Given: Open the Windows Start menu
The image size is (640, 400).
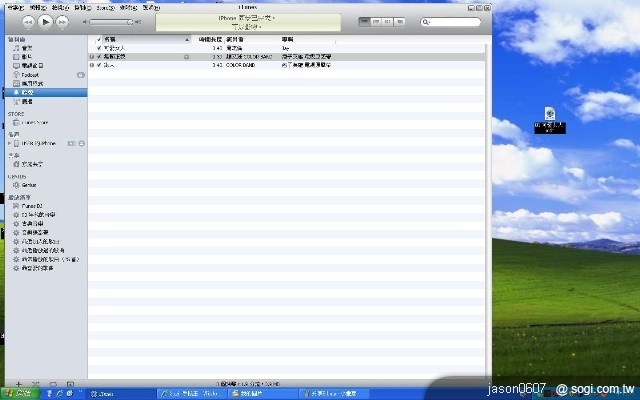Looking at the screenshot, I should [18, 394].
